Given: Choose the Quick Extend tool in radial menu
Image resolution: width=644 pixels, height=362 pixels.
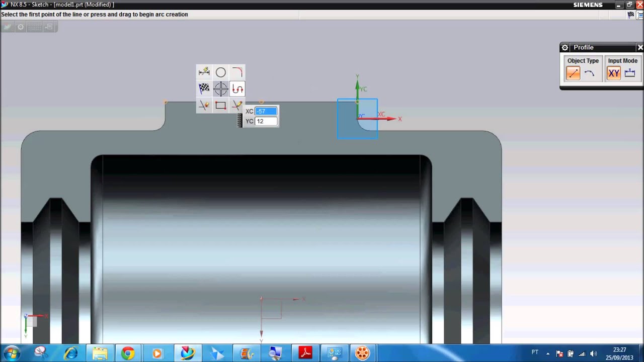Looking at the screenshot, I should (236, 105).
